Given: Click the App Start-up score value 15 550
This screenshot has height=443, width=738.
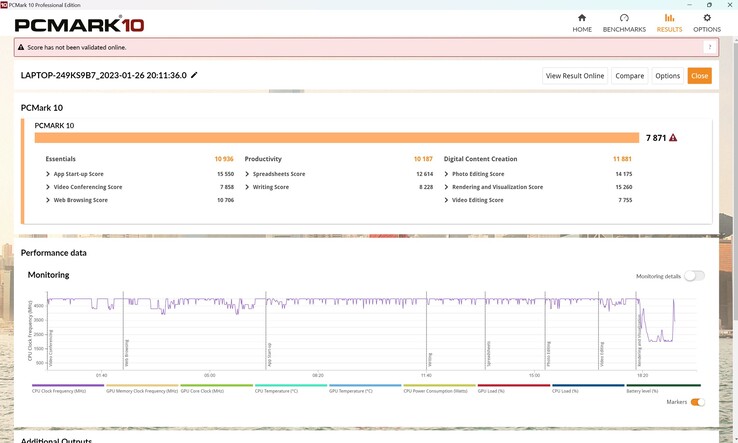Looking at the screenshot, I should (225, 174).
